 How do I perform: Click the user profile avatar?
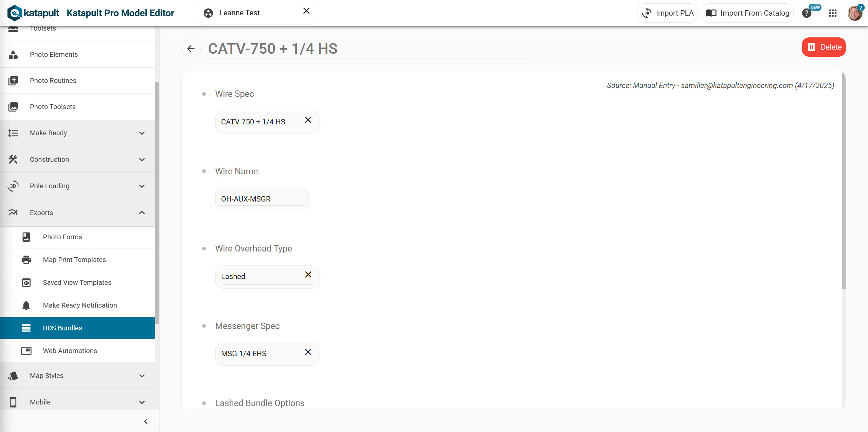[x=855, y=13]
